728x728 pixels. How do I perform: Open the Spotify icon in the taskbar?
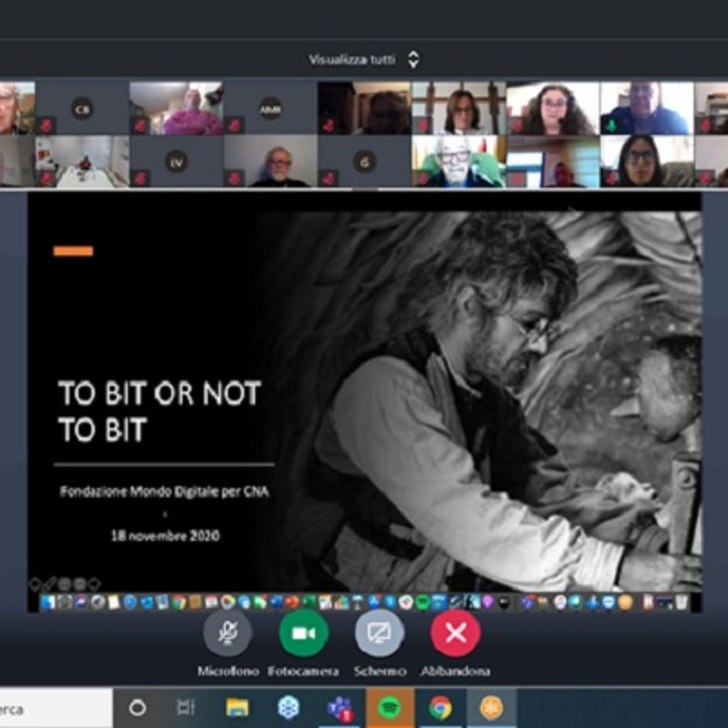389,708
